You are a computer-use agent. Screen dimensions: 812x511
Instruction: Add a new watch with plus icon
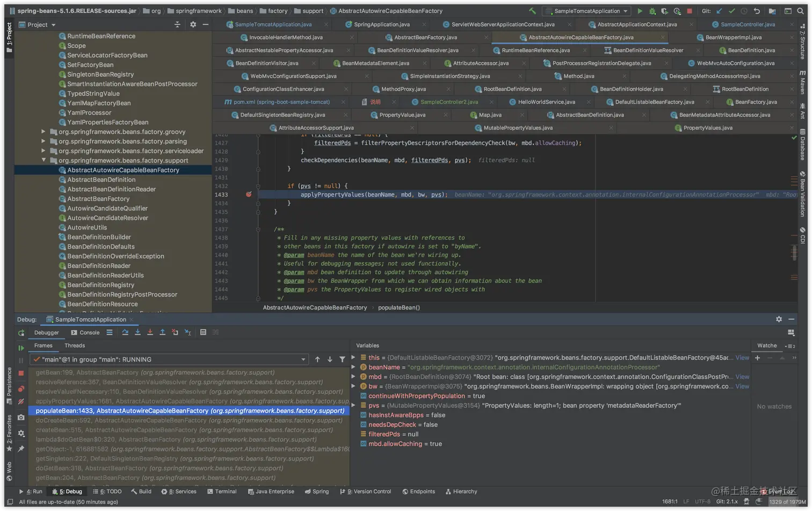click(757, 358)
